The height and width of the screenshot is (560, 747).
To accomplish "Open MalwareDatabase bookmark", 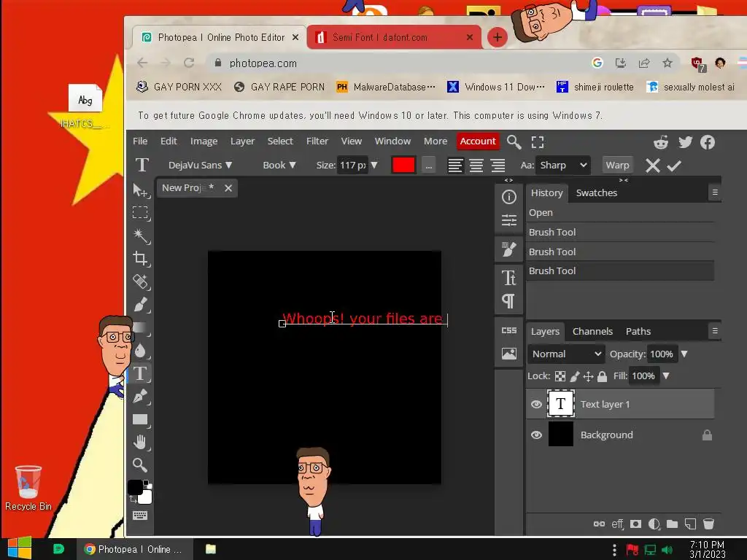I will (385, 87).
